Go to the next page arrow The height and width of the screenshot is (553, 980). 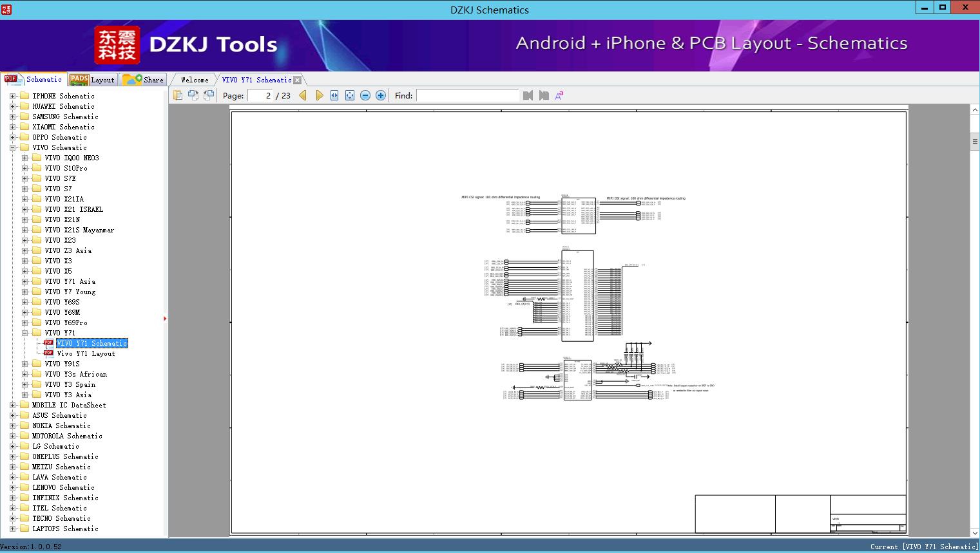coord(319,95)
